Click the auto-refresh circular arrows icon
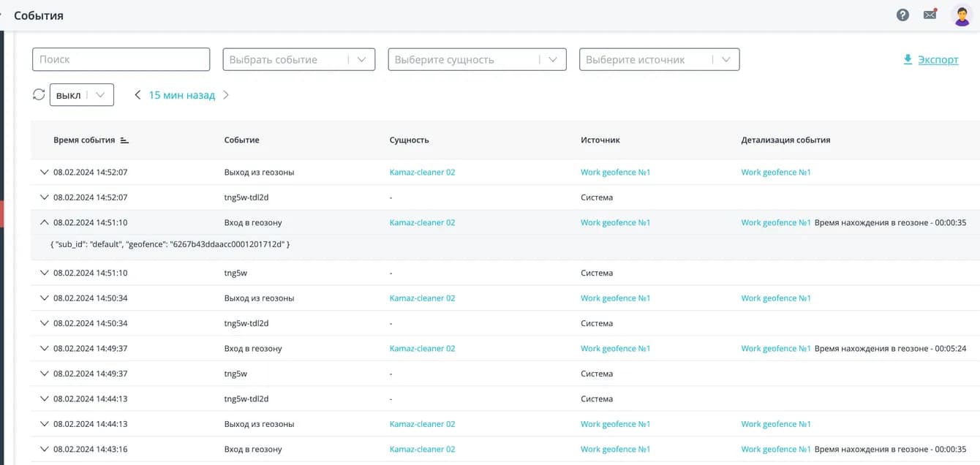Screen dimensions: 980x465 point(39,94)
